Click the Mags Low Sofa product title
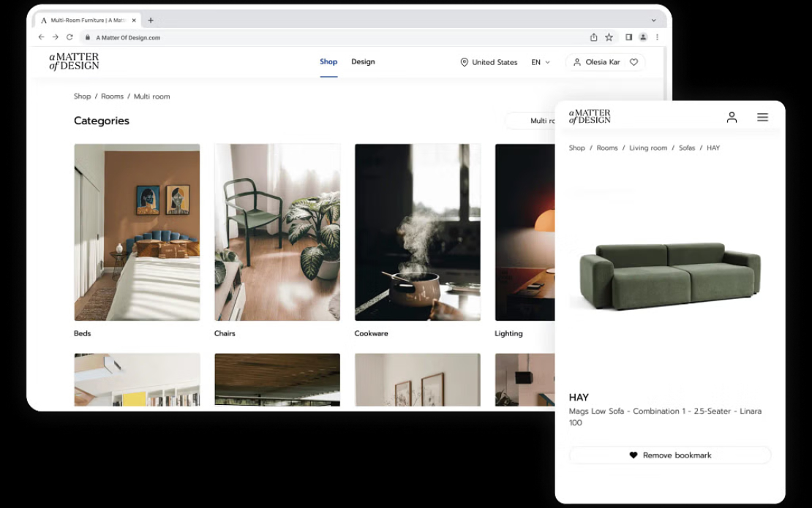The width and height of the screenshot is (812, 508). (x=665, y=417)
